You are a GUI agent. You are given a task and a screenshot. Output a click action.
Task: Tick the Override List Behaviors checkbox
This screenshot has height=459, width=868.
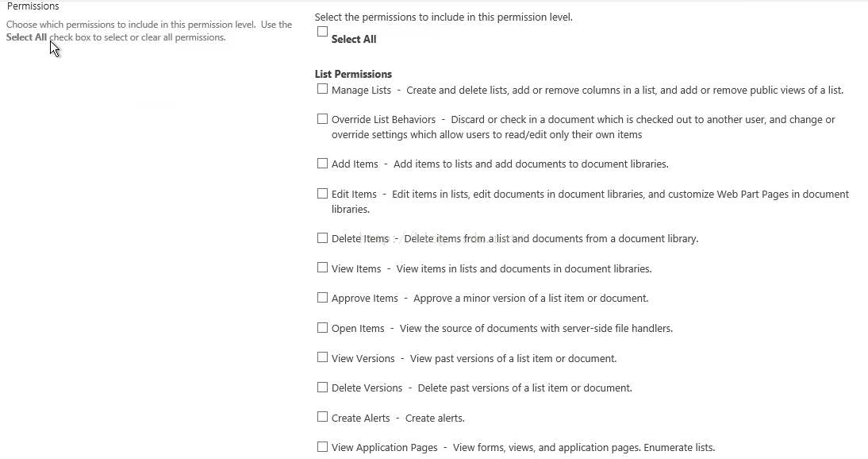coord(322,118)
